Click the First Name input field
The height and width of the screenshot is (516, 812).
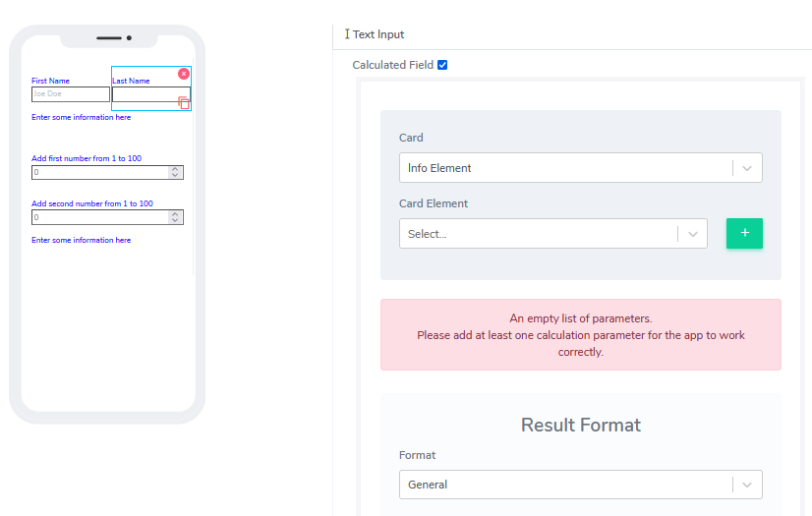[x=71, y=94]
